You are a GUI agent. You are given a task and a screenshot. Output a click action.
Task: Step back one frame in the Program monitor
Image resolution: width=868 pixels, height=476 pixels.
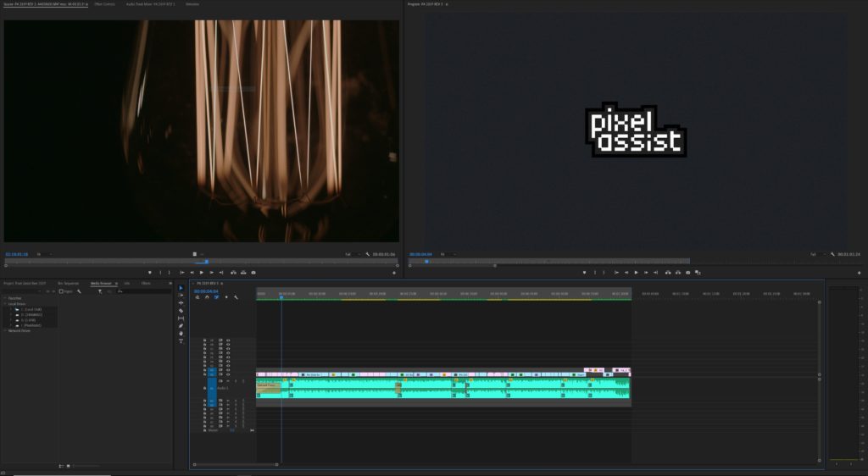point(626,273)
